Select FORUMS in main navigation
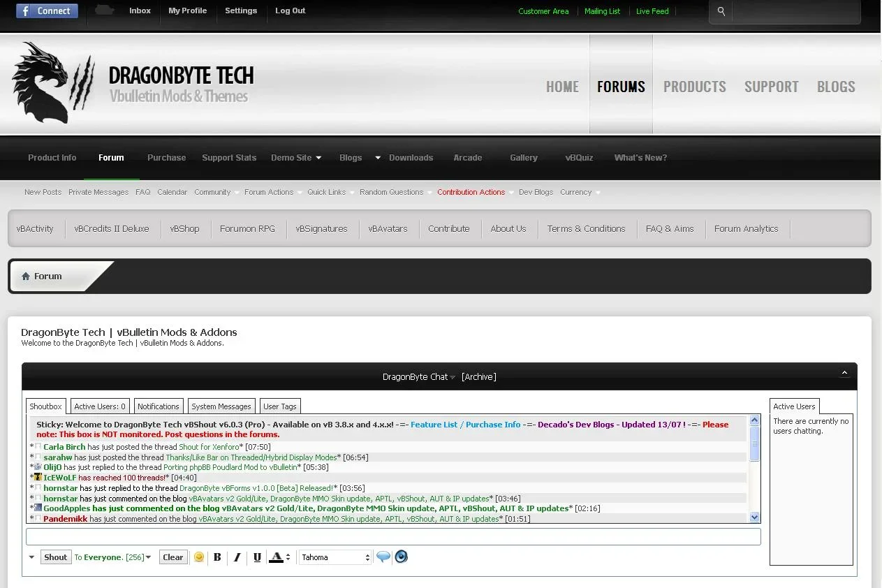Screen dimensions: 882x588 (621, 87)
